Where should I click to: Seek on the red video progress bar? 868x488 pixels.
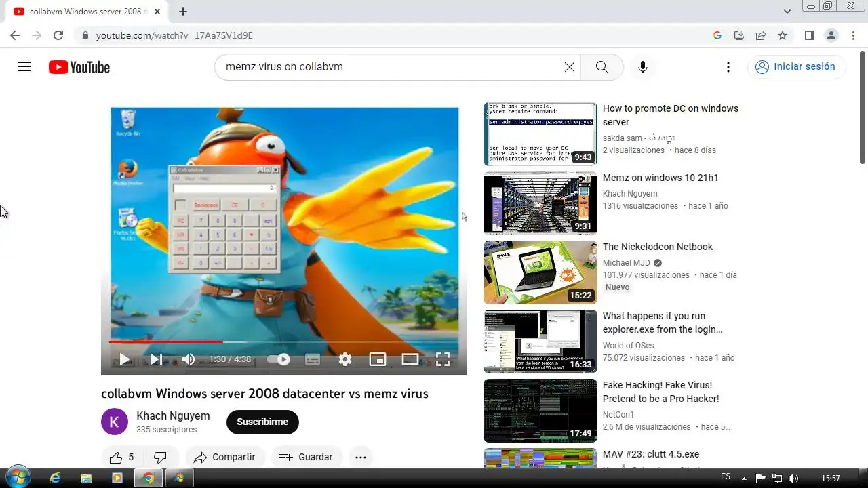[165, 342]
